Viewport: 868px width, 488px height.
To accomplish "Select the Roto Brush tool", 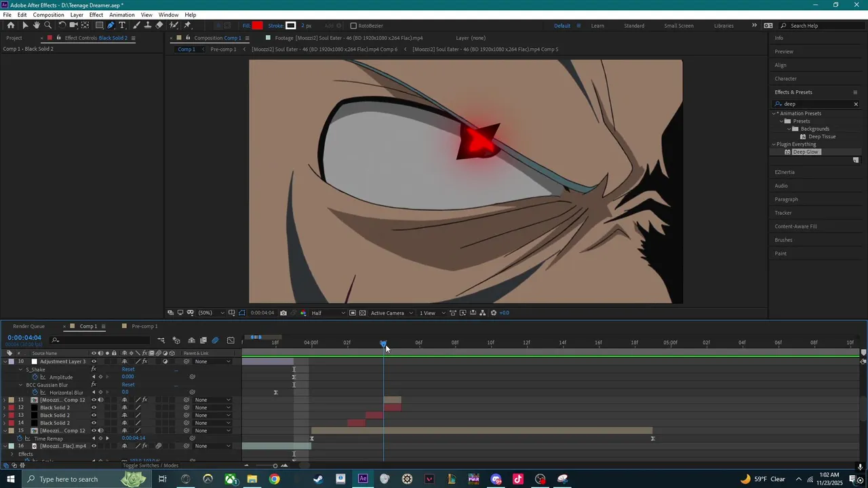I will click(174, 25).
